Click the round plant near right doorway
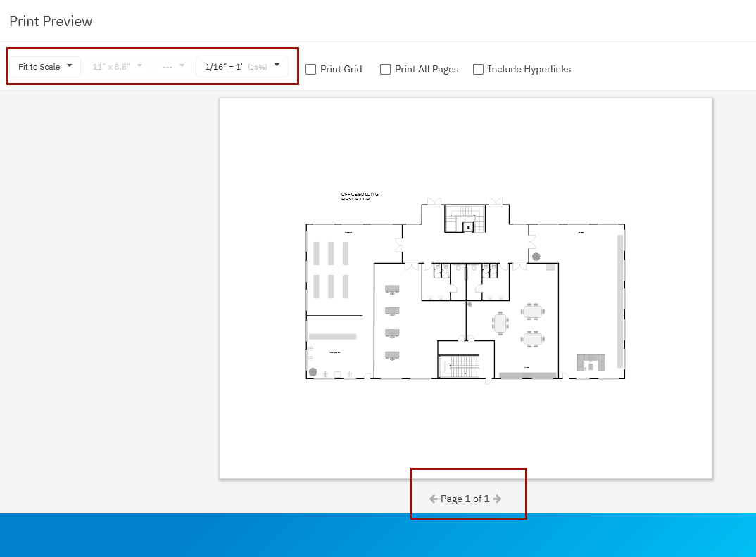The width and height of the screenshot is (756, 557). 536,257
